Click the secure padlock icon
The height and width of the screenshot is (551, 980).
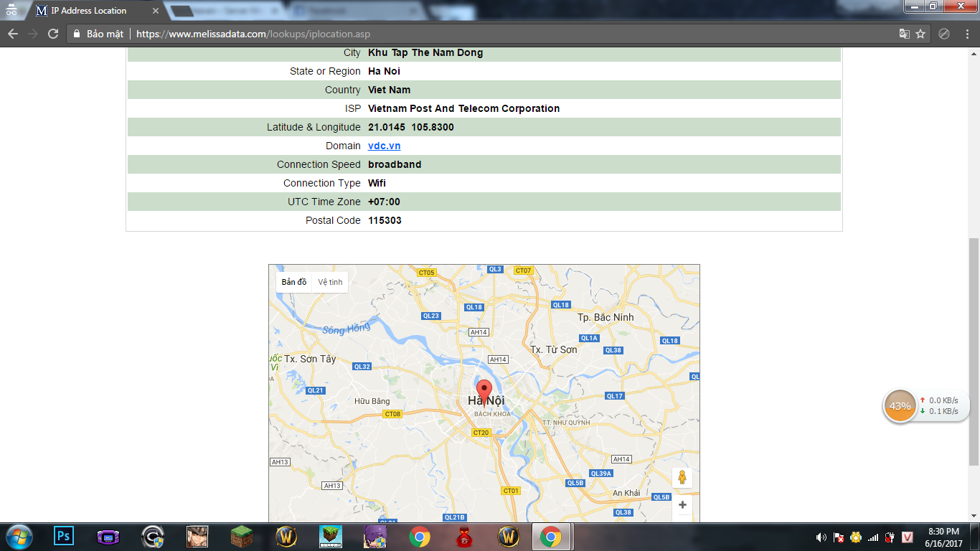point(77,34)
